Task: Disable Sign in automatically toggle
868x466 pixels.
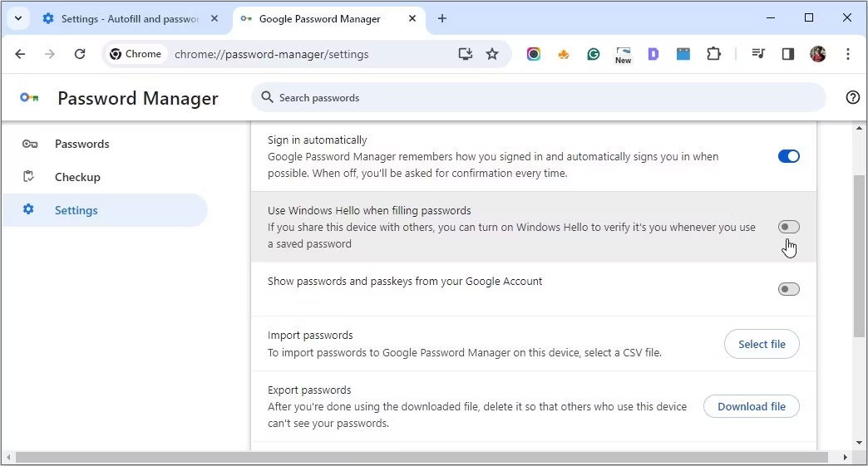Action: [788, 156]
